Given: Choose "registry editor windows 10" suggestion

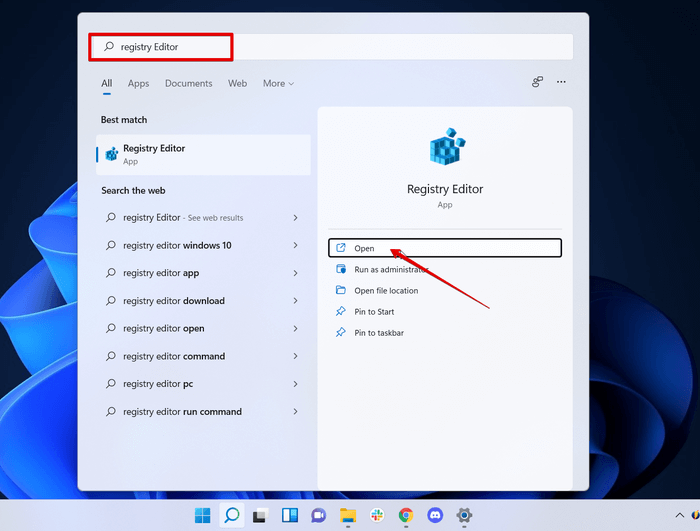Looking at the screenshot, I should [x=177, y=245].
